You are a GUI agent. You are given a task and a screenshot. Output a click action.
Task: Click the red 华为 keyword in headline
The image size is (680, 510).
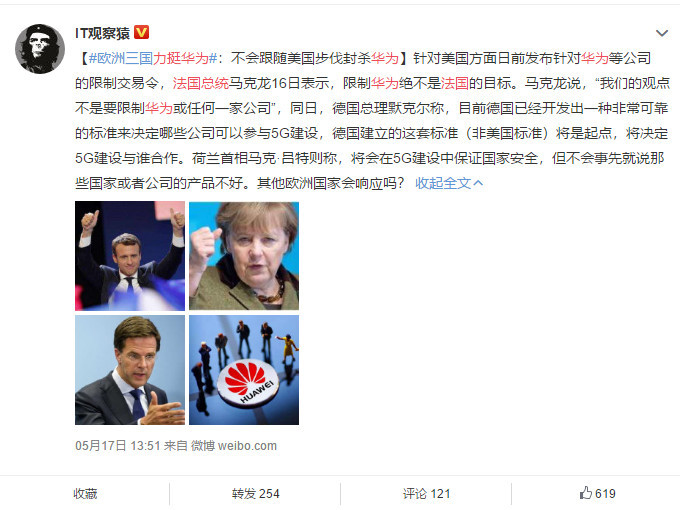(385, 58)
